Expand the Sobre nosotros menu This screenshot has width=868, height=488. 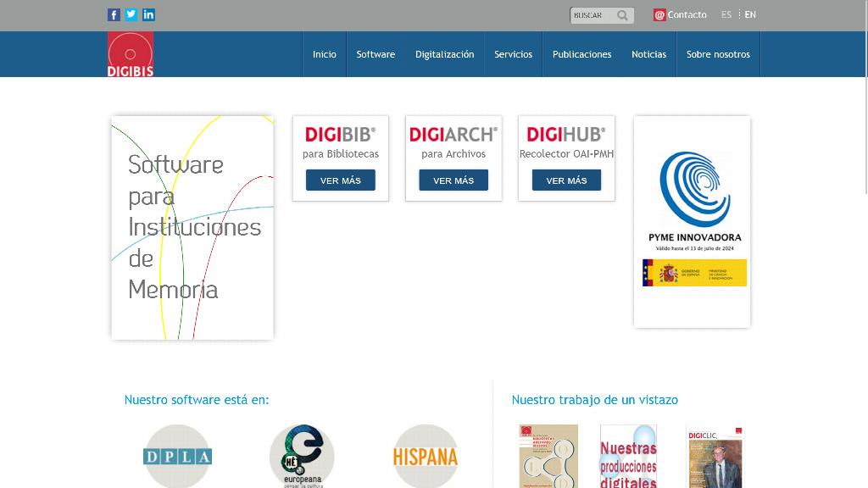[x=718, y=54]
